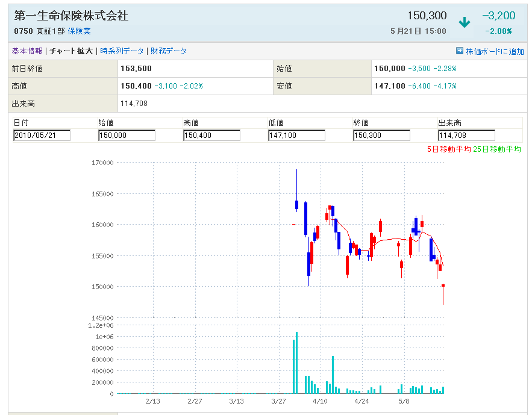Click the 4/10 date label on the x-axis
532x415 pixels.
coord(320,401)
